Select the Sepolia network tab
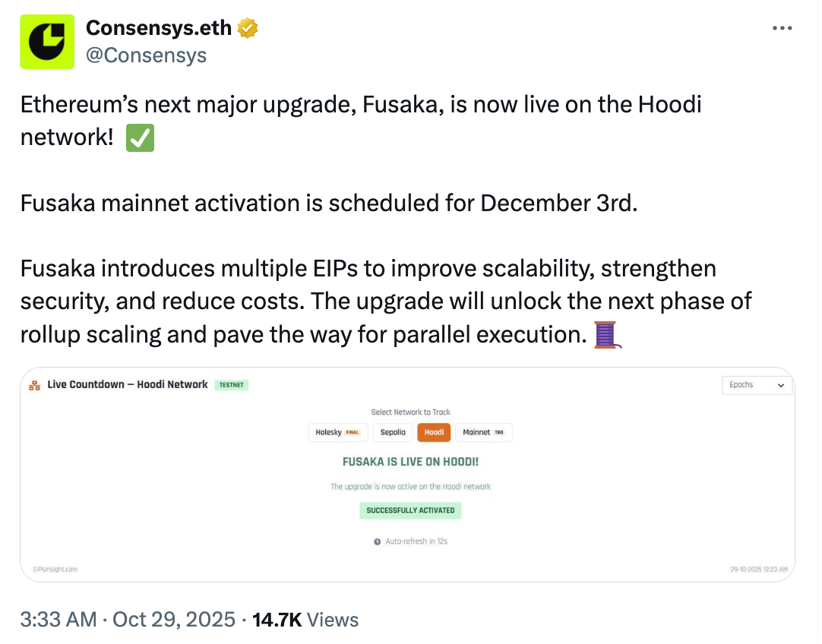 tap(394, 433)
